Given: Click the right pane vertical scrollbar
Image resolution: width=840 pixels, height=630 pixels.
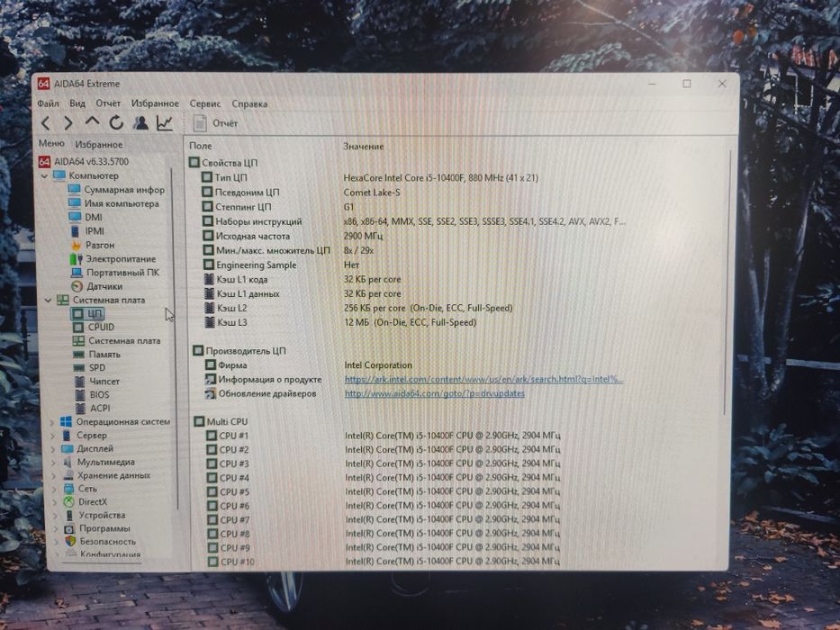Looking at the screenshot, I should (726, 283).
